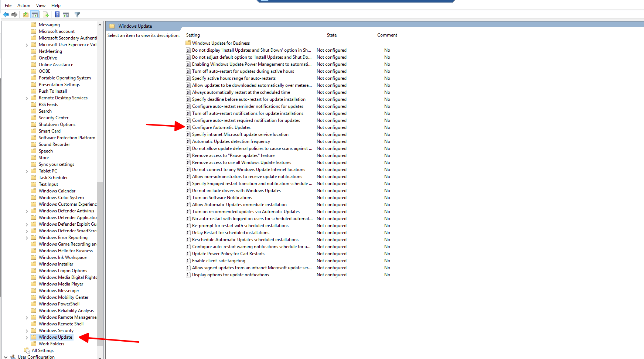Open Help via blue question mark icon

click(57, 15)
